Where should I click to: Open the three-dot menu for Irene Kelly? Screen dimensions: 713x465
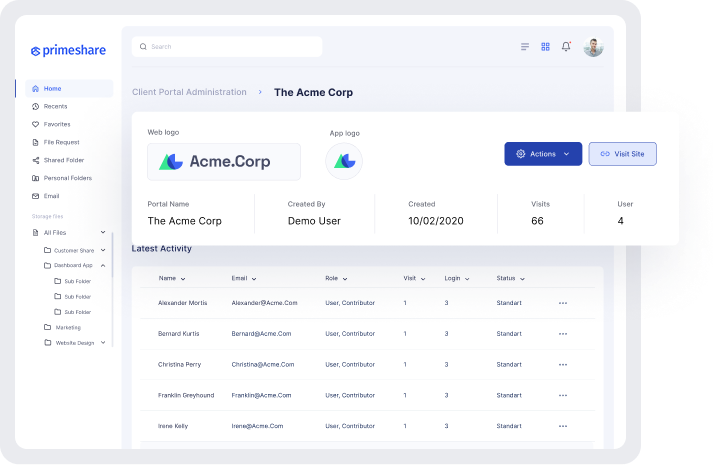pyautogui.click(x=562, y=426)
